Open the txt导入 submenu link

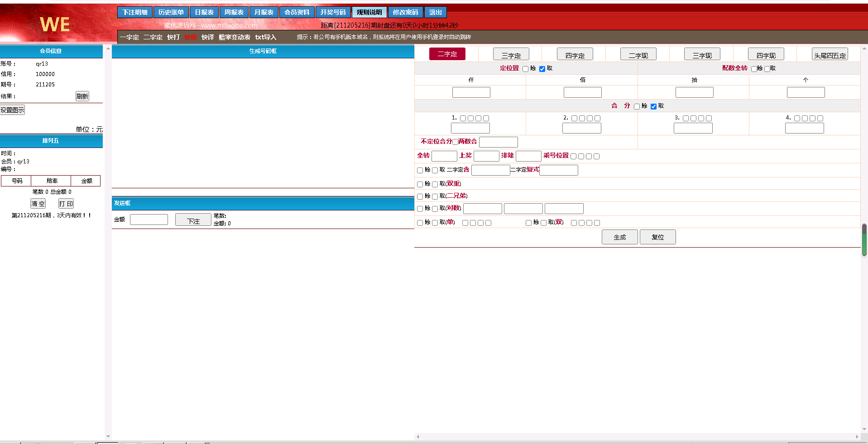tap(265, 37)
